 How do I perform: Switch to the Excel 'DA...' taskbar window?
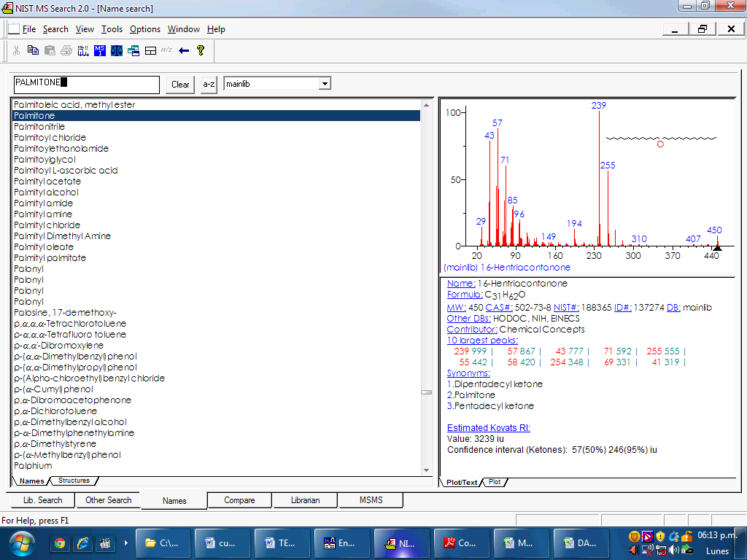[581, 542]
